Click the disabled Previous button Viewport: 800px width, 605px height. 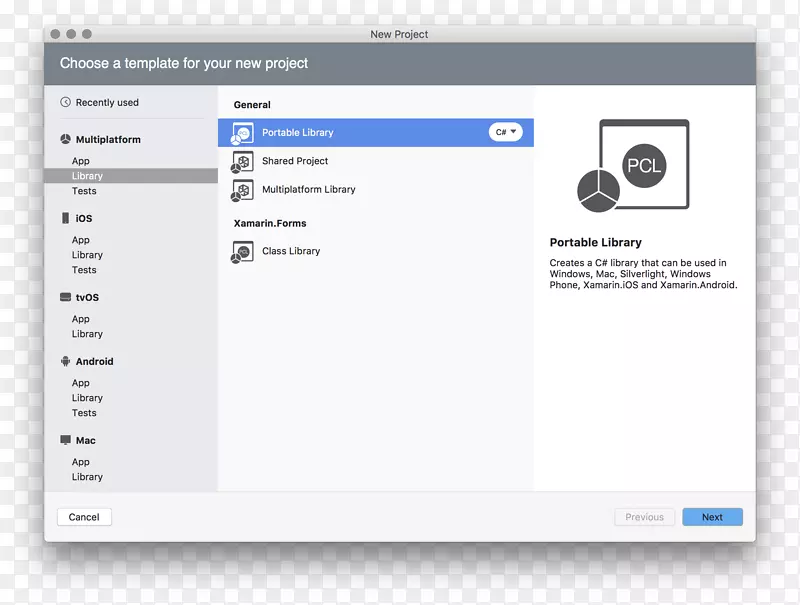coord(644,517)
